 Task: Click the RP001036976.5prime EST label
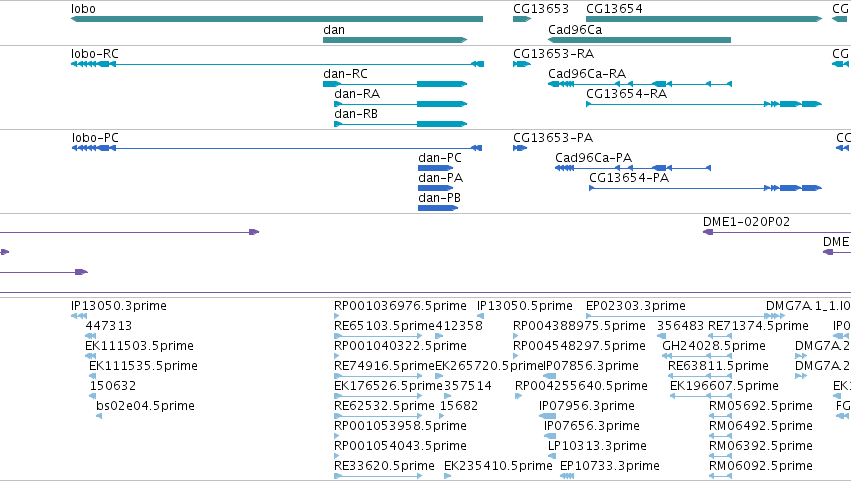(x=401, y=306)
